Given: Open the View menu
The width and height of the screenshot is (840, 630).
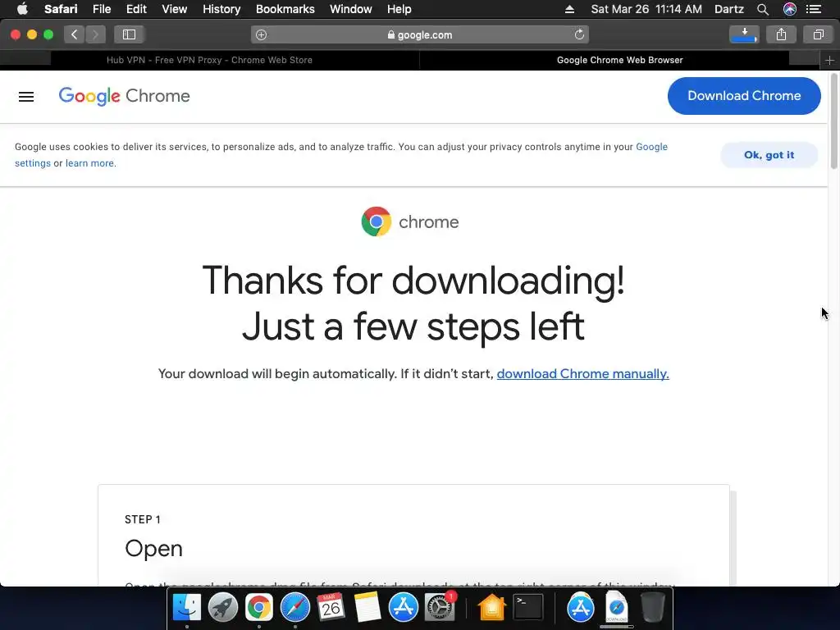Looking at the screenshot, I should [174, 9].
